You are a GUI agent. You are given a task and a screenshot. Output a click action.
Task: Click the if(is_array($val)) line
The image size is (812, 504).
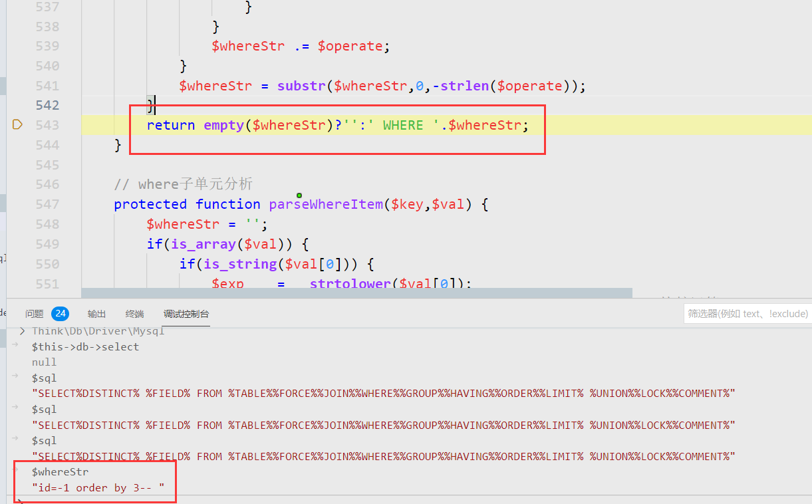228,244
